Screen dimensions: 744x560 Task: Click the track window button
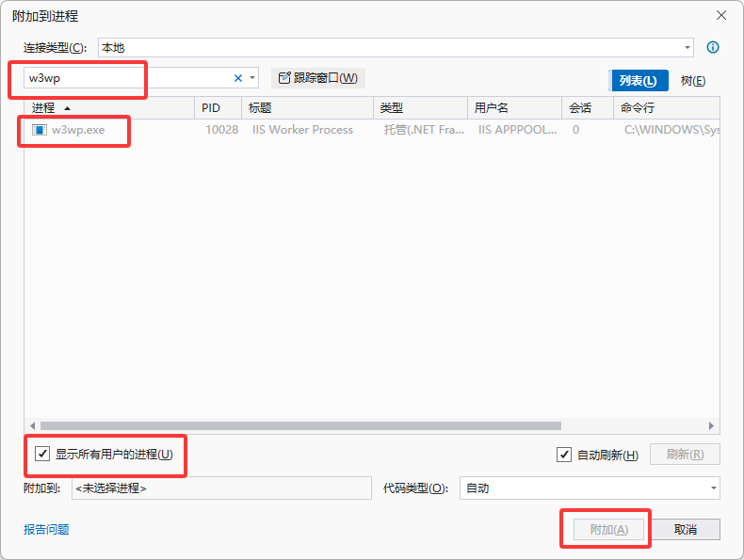pyautogui.click(x=318, y=78)
